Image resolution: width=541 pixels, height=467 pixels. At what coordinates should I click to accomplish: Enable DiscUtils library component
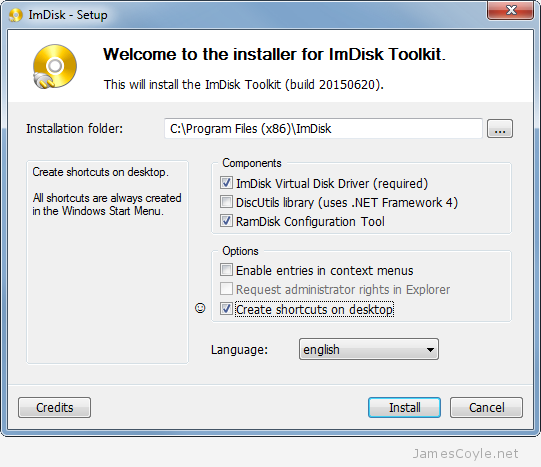click(x=226, y=201)
